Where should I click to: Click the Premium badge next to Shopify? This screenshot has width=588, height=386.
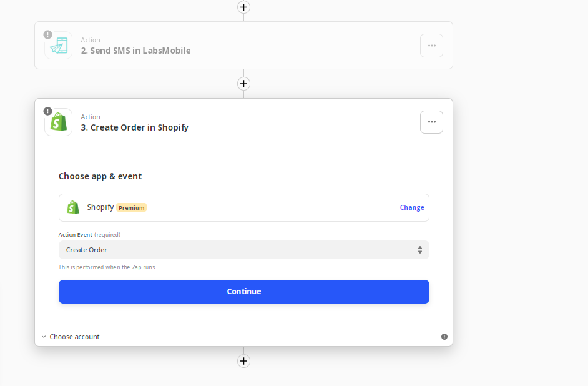131,207
